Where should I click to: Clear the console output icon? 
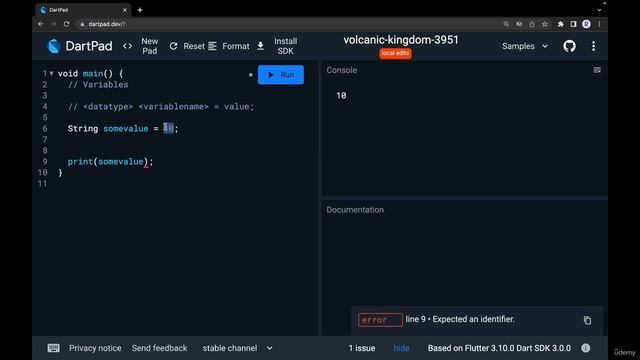point(597,70)
